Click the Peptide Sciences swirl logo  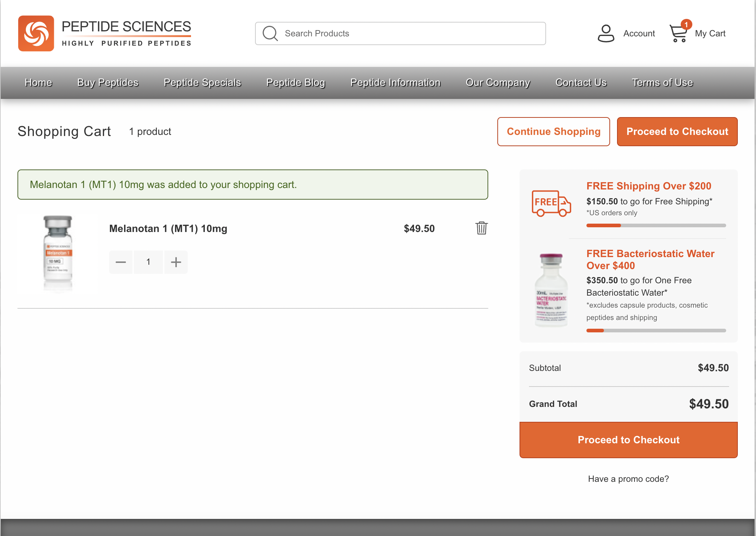pos(36,33)
